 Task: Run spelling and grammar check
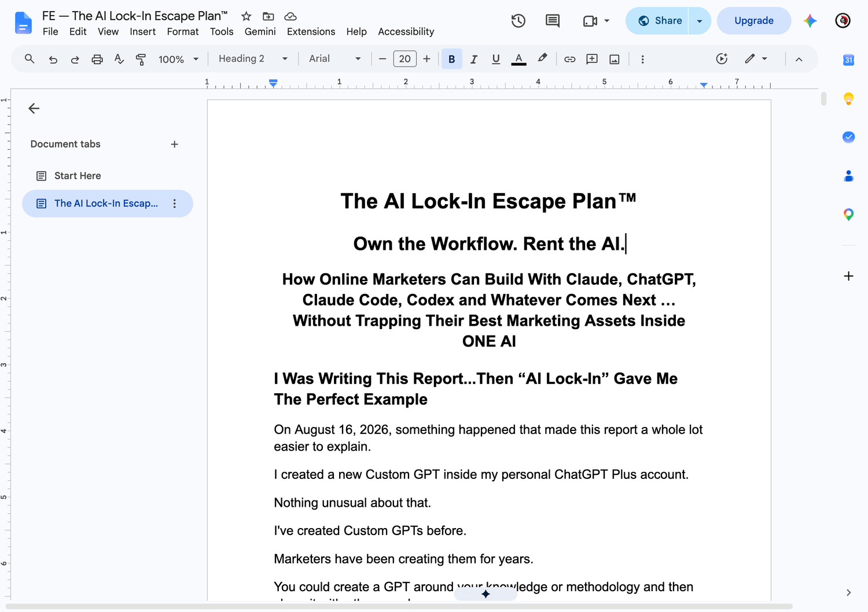119,59
